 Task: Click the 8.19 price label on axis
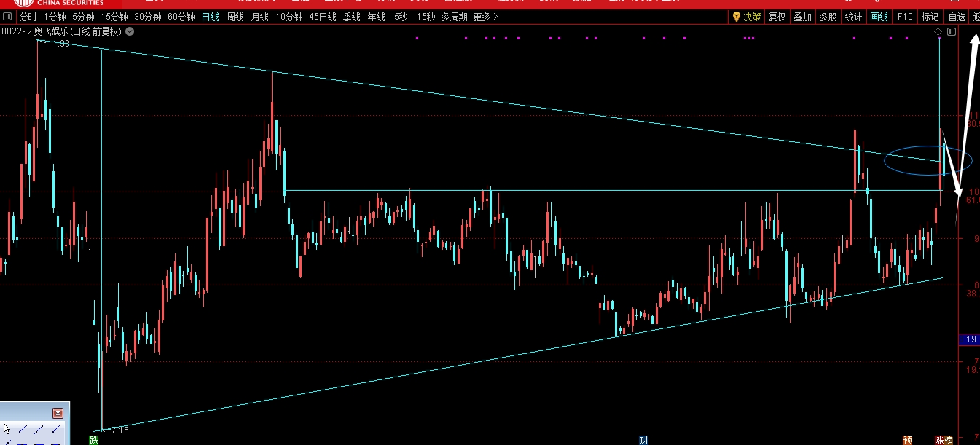(x=968, y=339)
